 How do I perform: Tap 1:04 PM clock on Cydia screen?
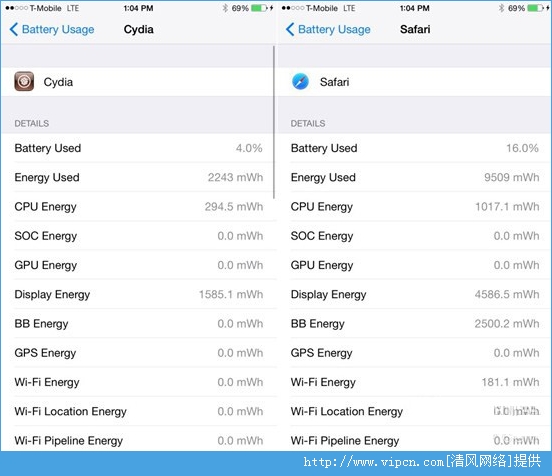[138, 8]
